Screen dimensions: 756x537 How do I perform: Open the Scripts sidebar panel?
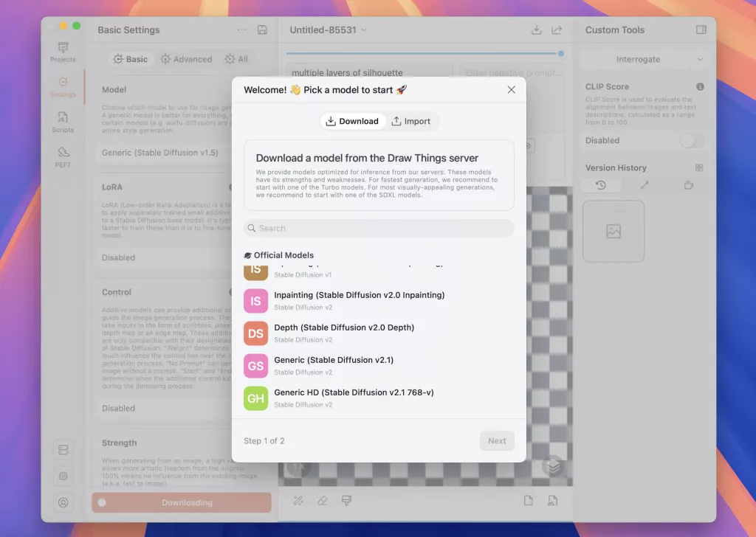[63, 122]
